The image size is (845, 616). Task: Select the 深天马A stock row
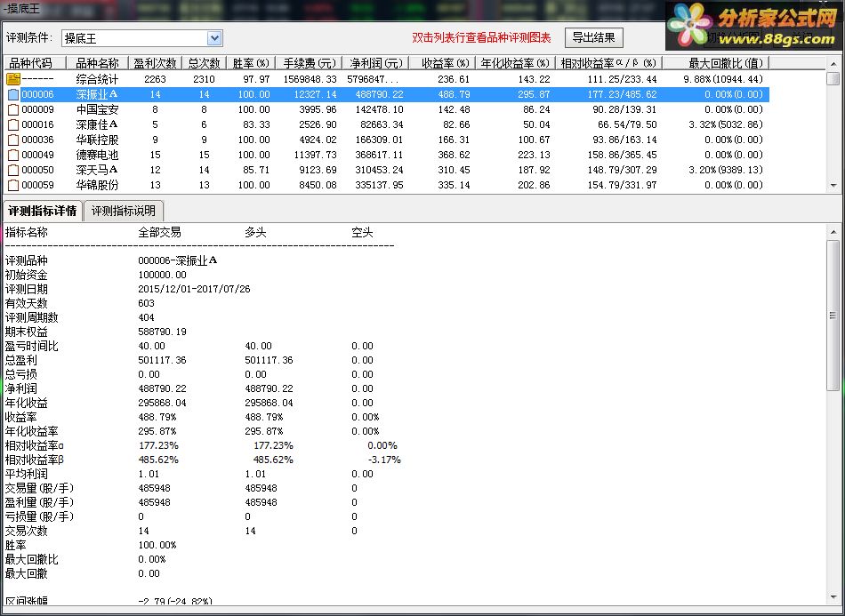point(386,170)
